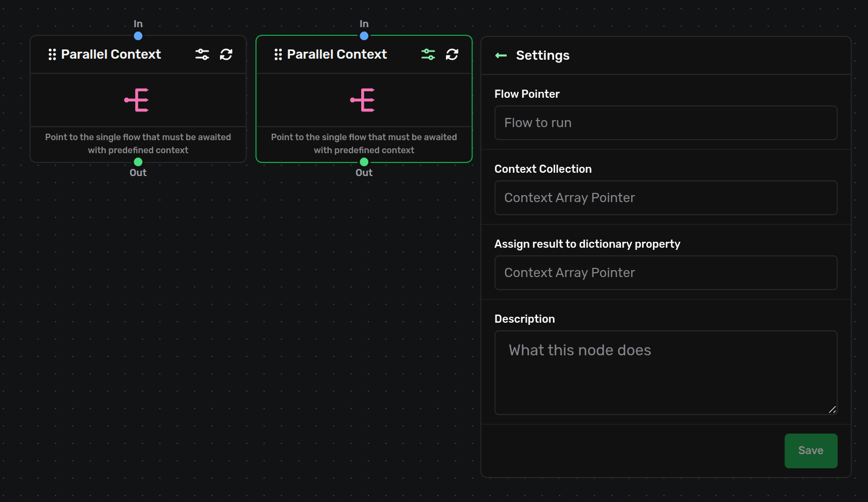Click the Out label under left node

[138, 173]
